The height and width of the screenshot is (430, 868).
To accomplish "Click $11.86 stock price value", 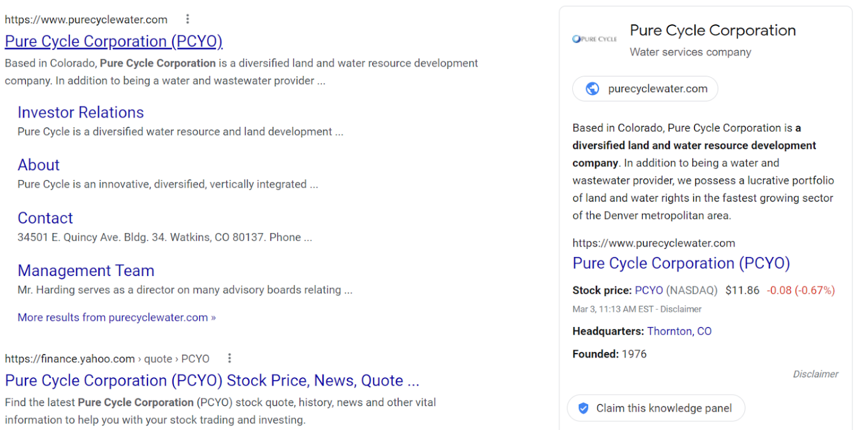I will [742, 291].
